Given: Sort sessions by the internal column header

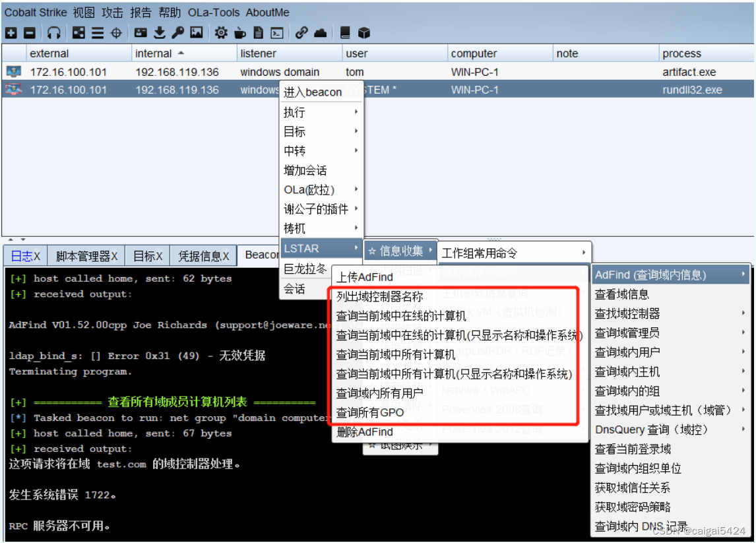Looking at the screenshot, I should 183,53.
